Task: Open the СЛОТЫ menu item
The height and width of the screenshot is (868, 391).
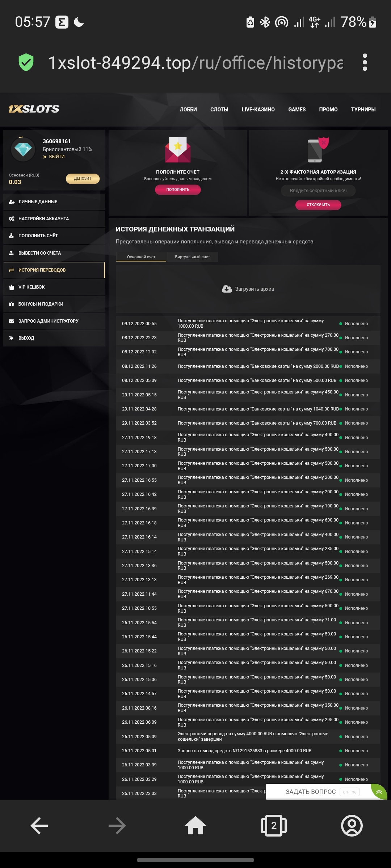Action: (219, 110)
